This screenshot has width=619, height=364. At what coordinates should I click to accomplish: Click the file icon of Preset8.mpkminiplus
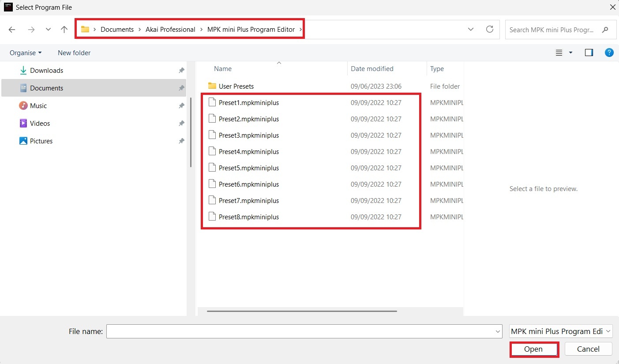click(x=212, y=217)
